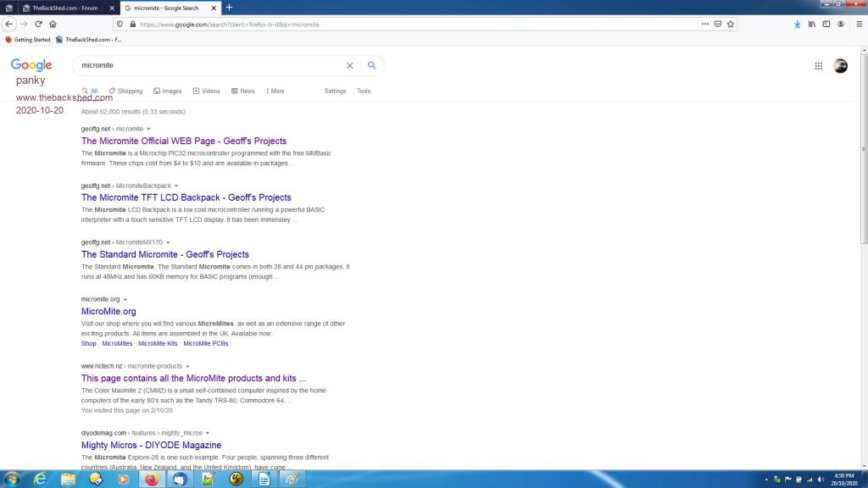Go to the Firefox home page icon
This screenshot has height=488, width=868.
pyautogui.click(x=53, y=24)
